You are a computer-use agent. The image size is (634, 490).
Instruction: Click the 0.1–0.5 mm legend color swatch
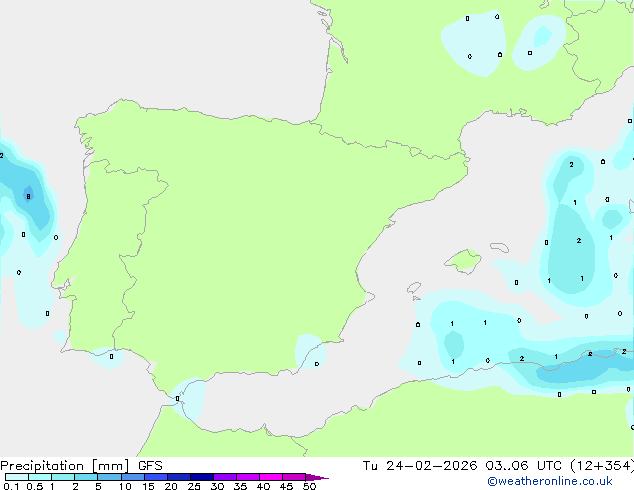point(17,477)
